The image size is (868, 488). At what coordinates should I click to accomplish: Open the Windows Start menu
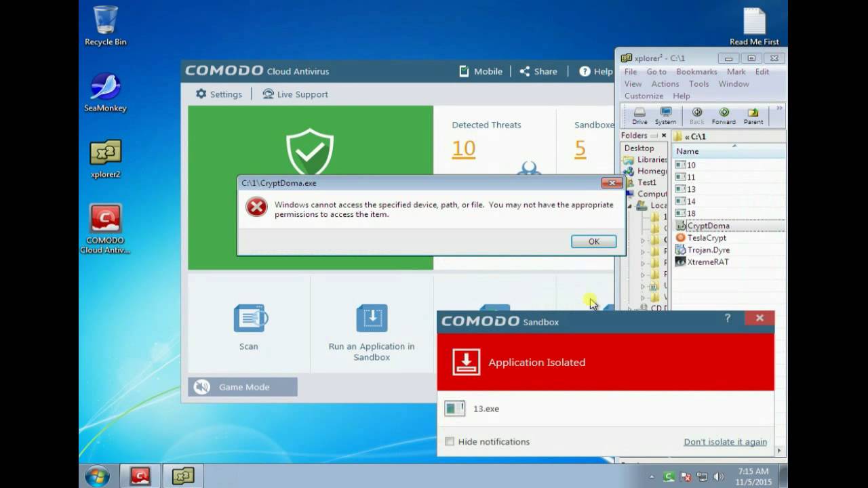pyautogui.click(x=97, y=476)
